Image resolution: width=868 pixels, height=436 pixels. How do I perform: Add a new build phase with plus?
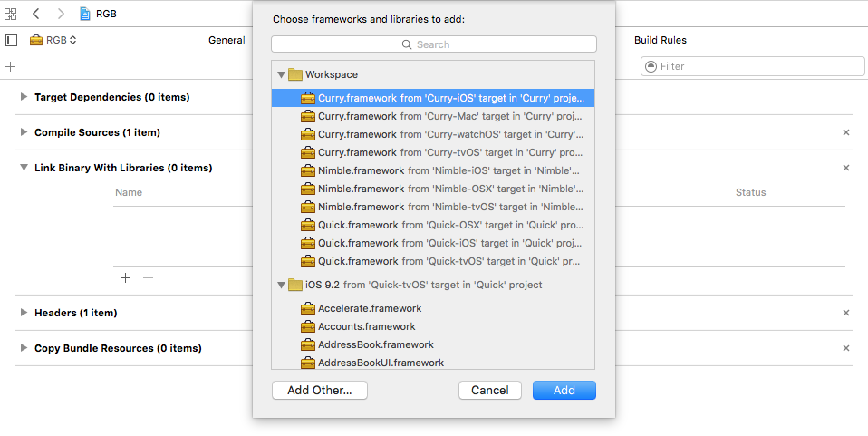11,66
